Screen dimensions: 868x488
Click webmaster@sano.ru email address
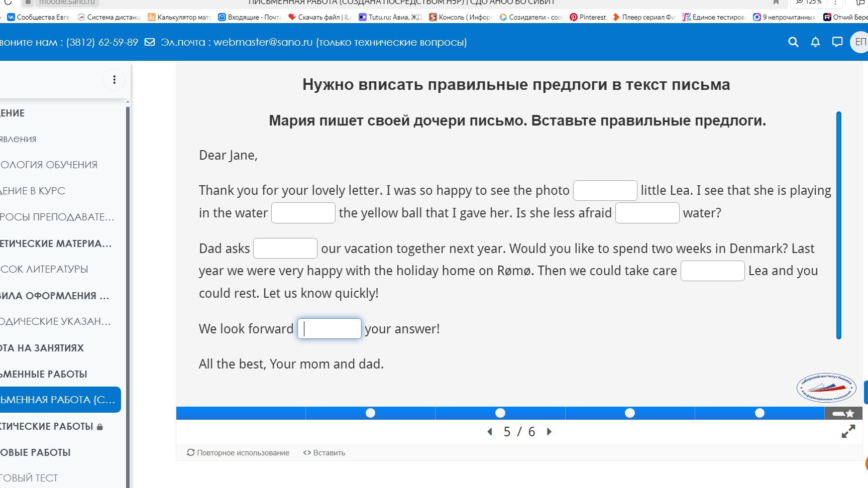click(x=263, y=42)
